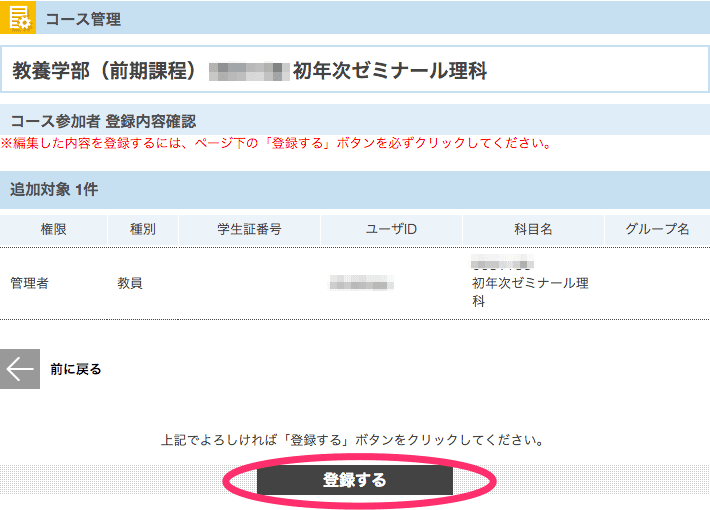710x510 pixels.
Task: Click the 追加対象 1件 section header
Action: [x=54, y=189]
